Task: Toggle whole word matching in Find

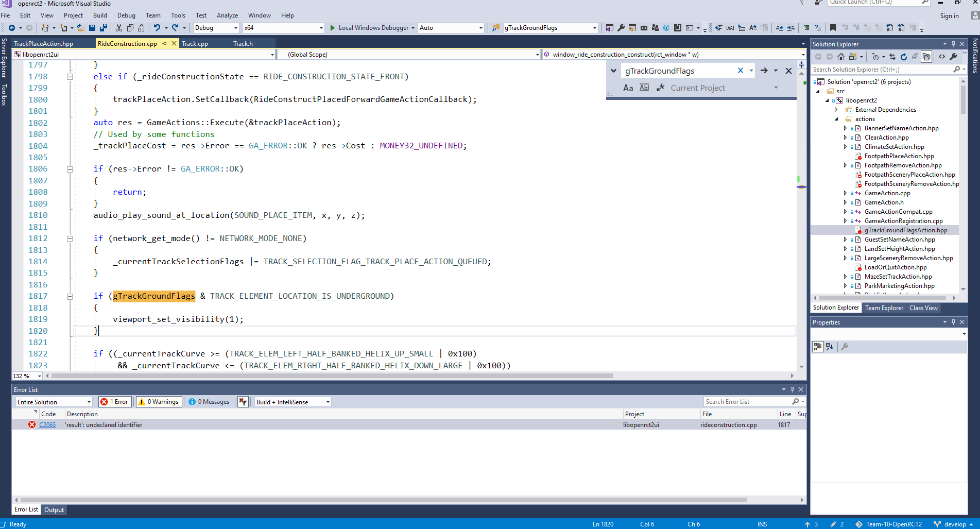Action: pyautogui.click(x=644, y=88)
